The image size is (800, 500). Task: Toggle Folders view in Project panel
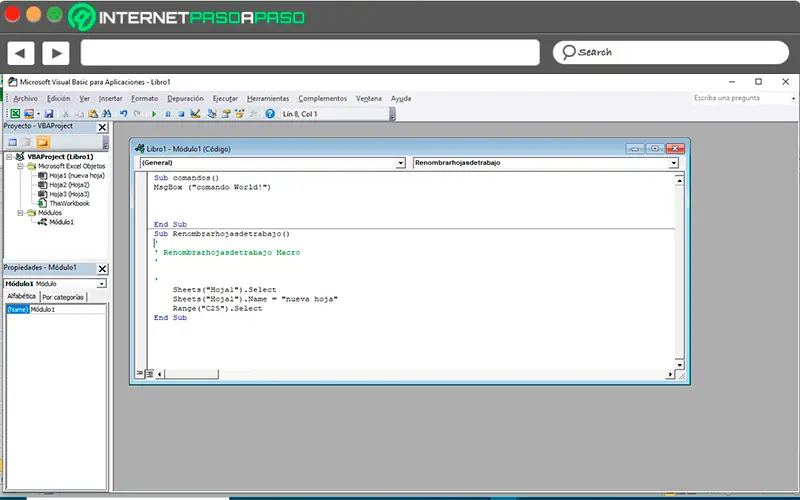tap(43, 143)
